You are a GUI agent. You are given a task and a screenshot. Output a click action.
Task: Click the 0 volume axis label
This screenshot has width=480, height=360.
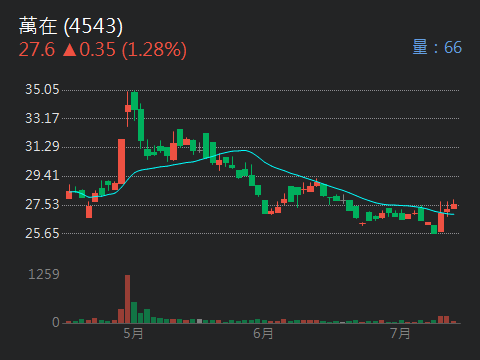pyautogui.click(x=56, y=322)
